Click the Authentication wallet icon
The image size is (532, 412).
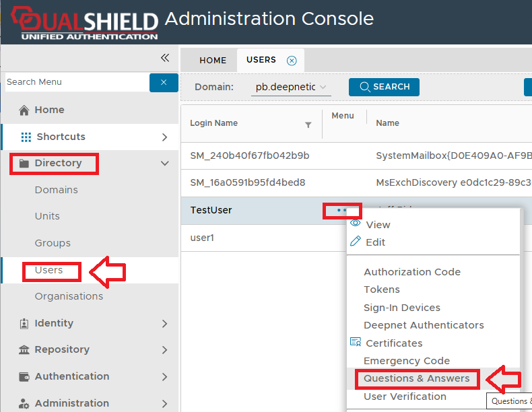(24, 377)
